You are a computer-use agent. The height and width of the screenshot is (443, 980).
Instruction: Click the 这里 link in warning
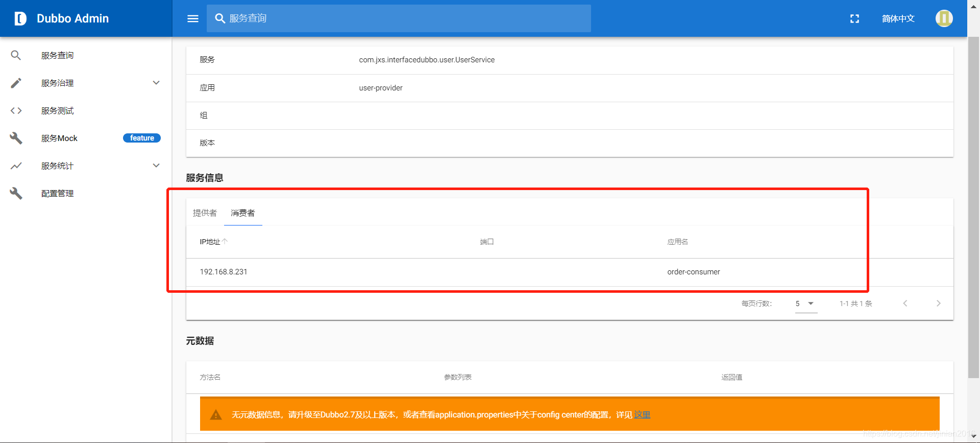point(642,414)
